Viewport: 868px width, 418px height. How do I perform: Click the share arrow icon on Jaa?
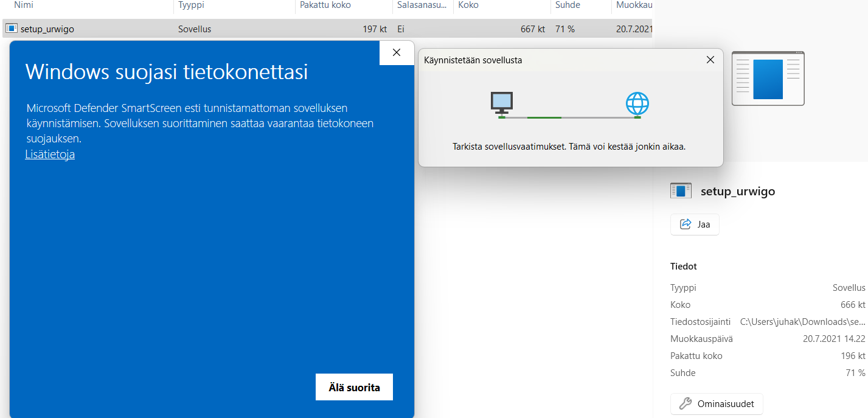[686, 225]
